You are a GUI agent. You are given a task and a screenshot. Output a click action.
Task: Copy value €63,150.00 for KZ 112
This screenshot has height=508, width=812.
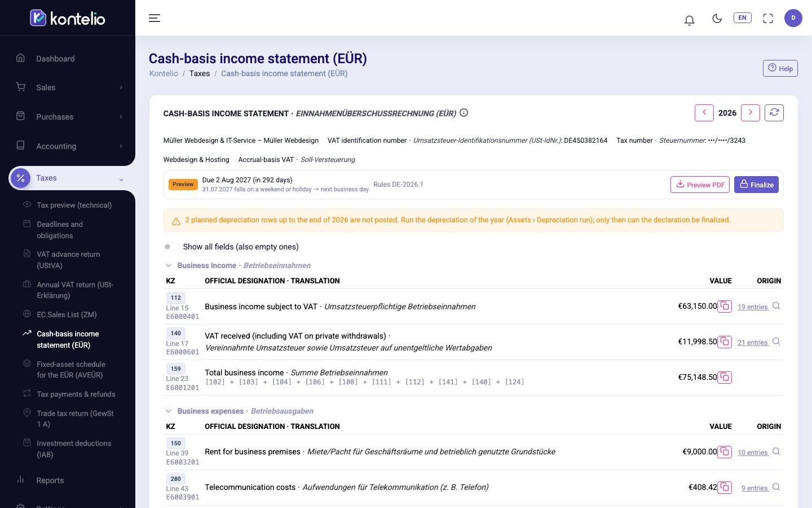click(x=725, y=306)
